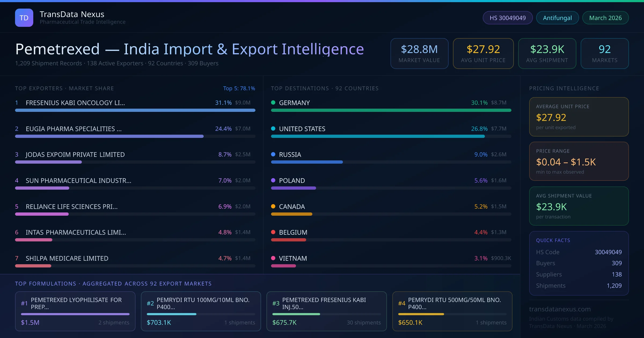Click the purple Poland dot marker
Image resolution: width=644 pixels, height=338 pixels.
pyautogui.click(x=273, y=180)
